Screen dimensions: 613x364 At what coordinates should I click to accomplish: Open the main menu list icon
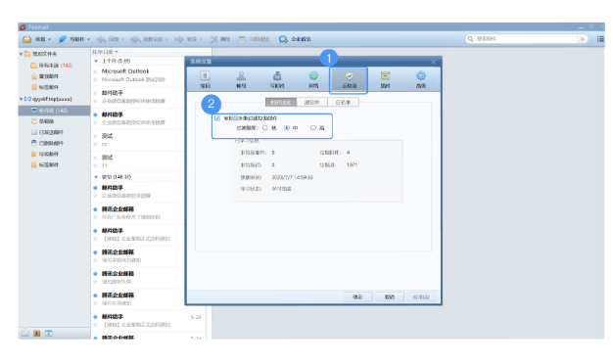(600, 39)
